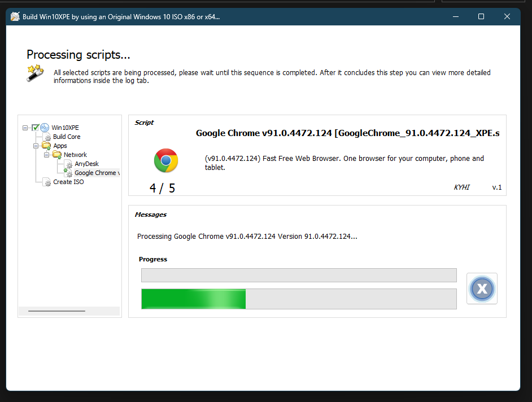Minimize the Win10XPE build window
532x402 pixels.
[456, 16]
